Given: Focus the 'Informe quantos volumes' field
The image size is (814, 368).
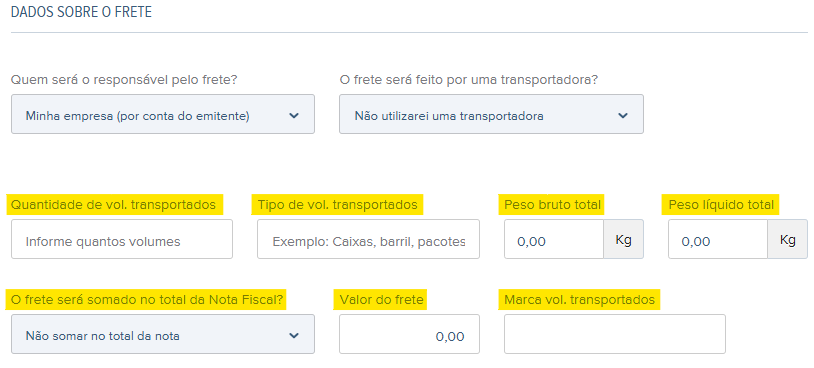Looking at the screenshot, I should pyautogui.click(x=122, y=239).
